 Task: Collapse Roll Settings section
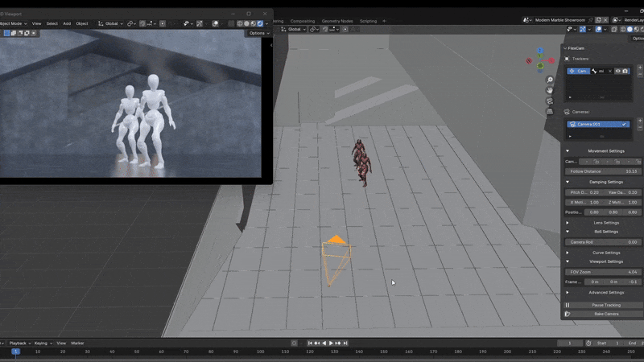(x=568, y=232)
